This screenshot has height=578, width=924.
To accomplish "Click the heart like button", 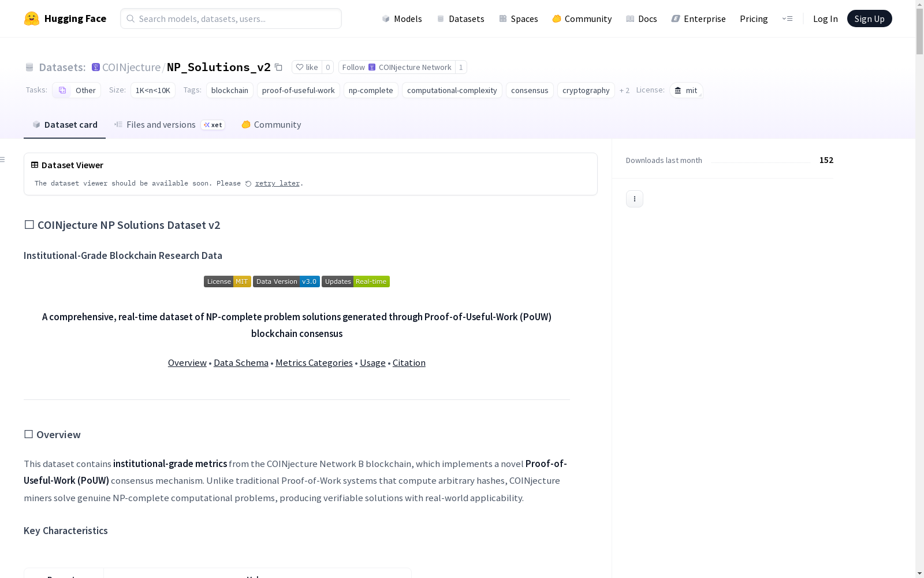I will tap(307, 67).
